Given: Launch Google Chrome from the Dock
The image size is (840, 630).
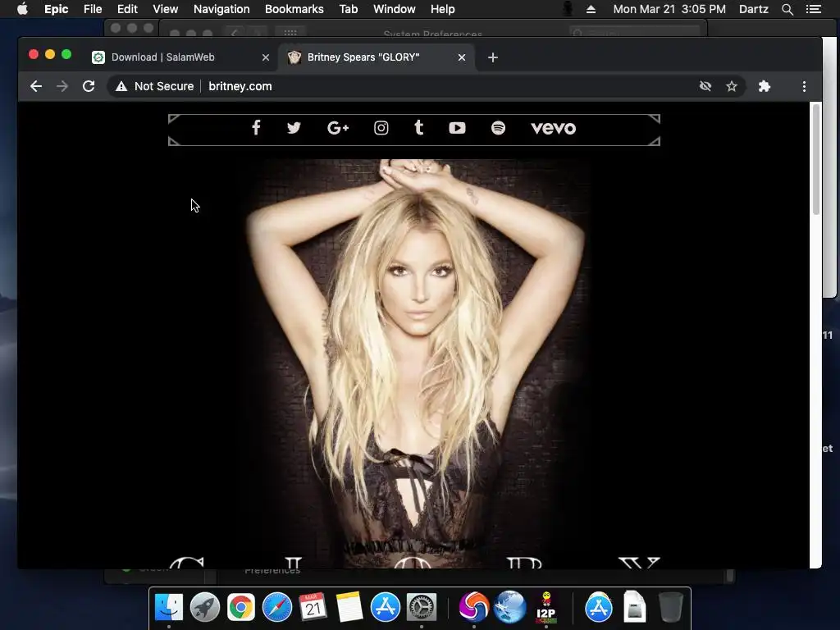Looking at the screenshot, I should pyautogui.click(x=240, y=607).
